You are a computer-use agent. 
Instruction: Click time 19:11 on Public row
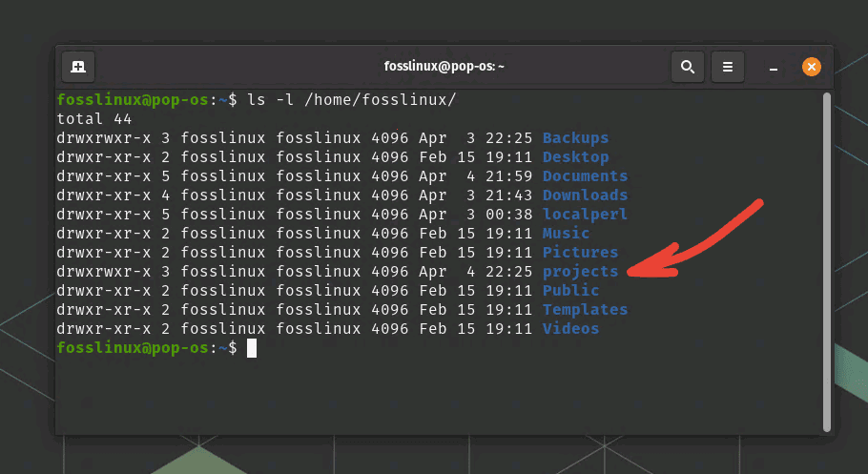(508, 291)
